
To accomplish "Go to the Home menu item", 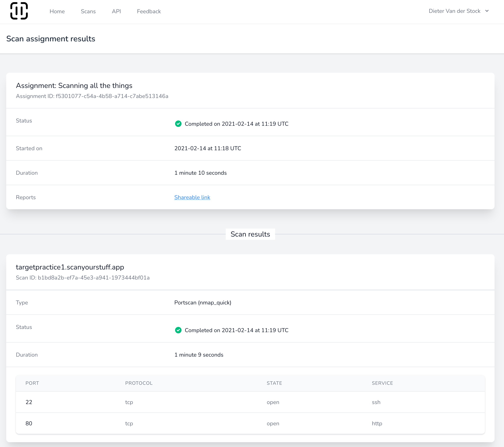I will 57,11.
